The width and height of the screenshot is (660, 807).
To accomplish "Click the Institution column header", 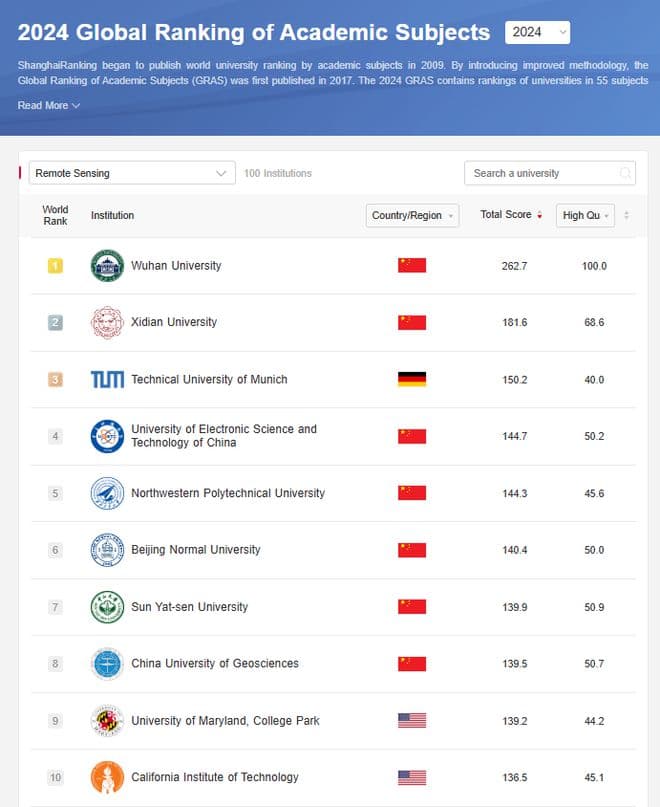I will (x=112, y=215).
